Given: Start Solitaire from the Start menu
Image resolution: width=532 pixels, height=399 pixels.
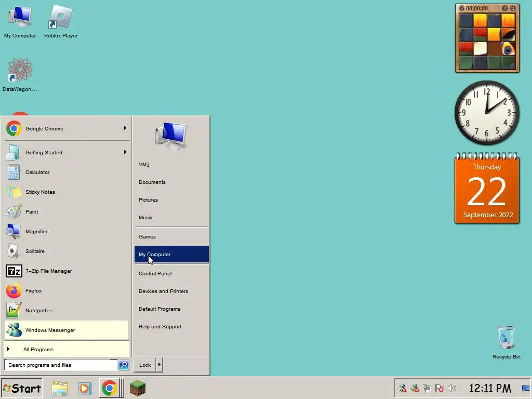Looking at the screenshot, I should pos(66,251).
